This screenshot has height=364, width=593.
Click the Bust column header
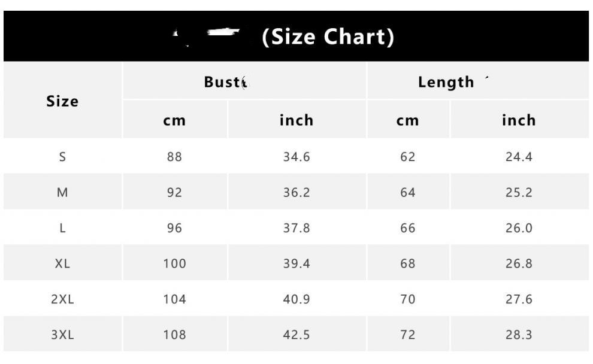pos(223,82)
